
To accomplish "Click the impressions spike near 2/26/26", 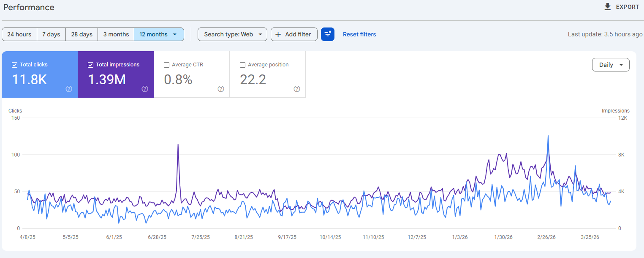I will [x=548, y=137].
